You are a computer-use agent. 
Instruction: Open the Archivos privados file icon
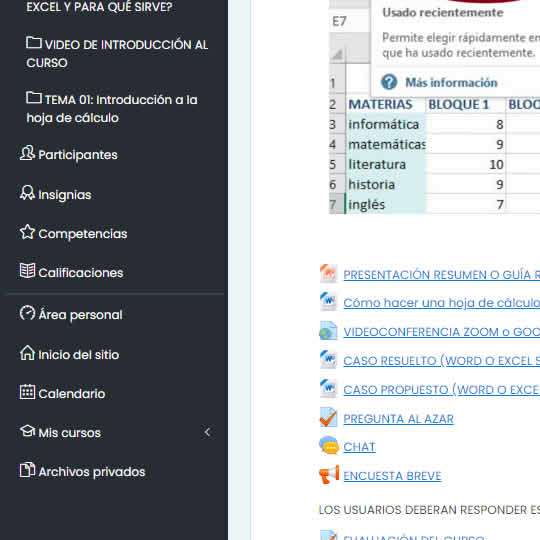click(27, 470)
